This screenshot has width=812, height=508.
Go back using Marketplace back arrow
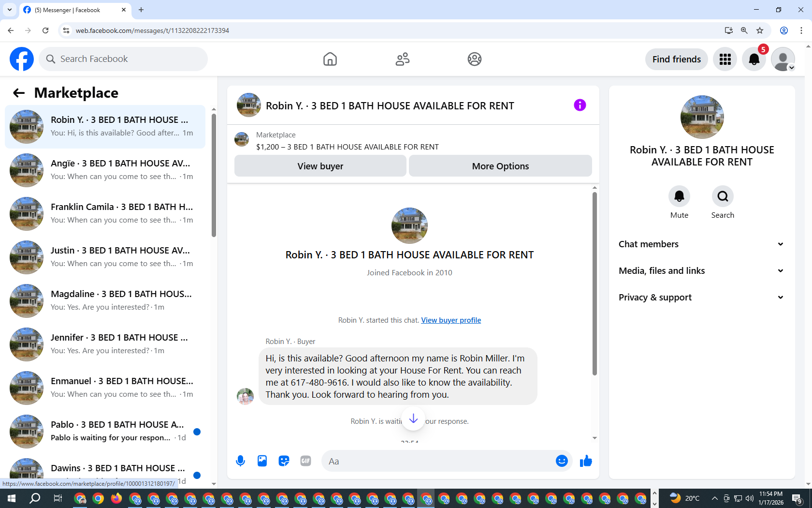pos(19,93)
